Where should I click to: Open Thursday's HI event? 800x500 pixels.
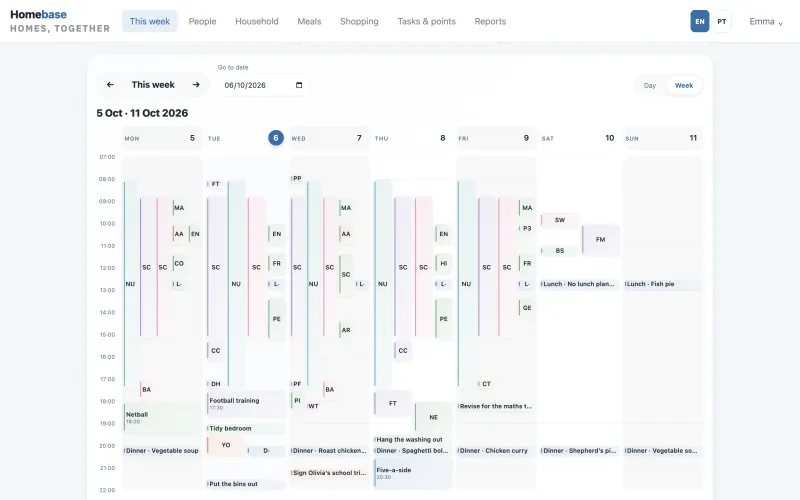pos(443,263)
